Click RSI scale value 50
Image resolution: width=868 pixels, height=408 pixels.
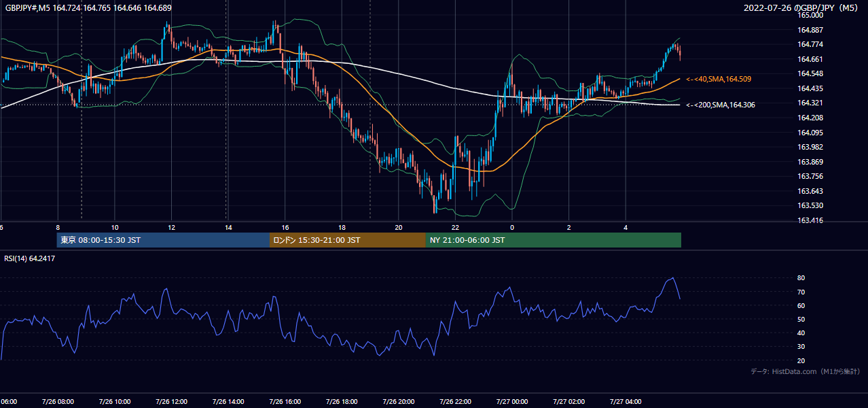(x=801, y=319)
